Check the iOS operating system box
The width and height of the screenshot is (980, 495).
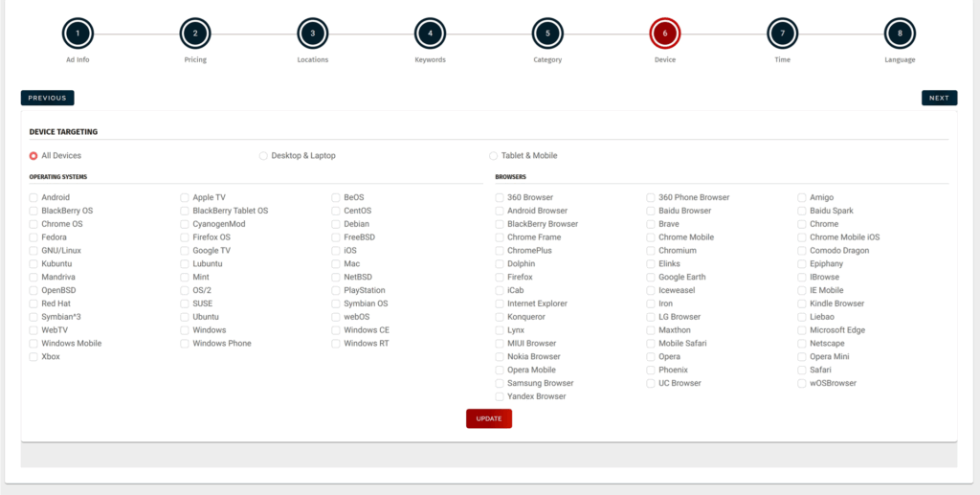tap(337, 251)
